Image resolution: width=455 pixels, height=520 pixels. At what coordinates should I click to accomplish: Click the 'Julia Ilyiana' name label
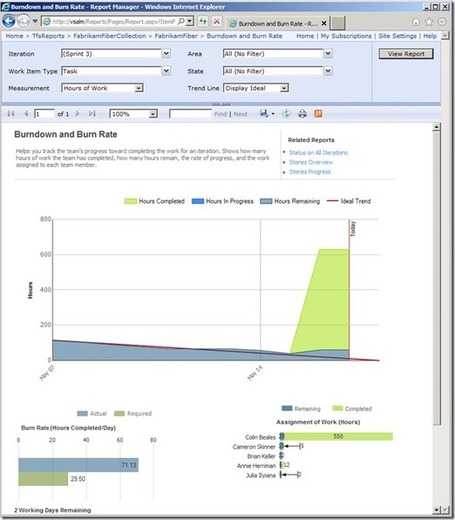261,475
